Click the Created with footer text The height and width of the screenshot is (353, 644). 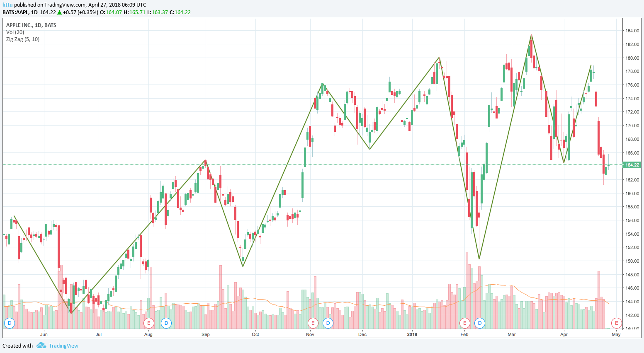[x=17, y=346]
